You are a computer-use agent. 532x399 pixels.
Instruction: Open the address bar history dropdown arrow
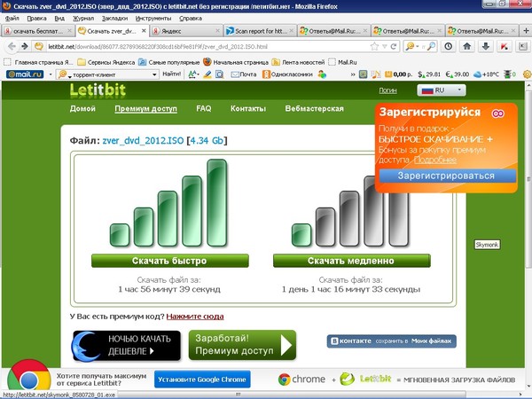385,46
